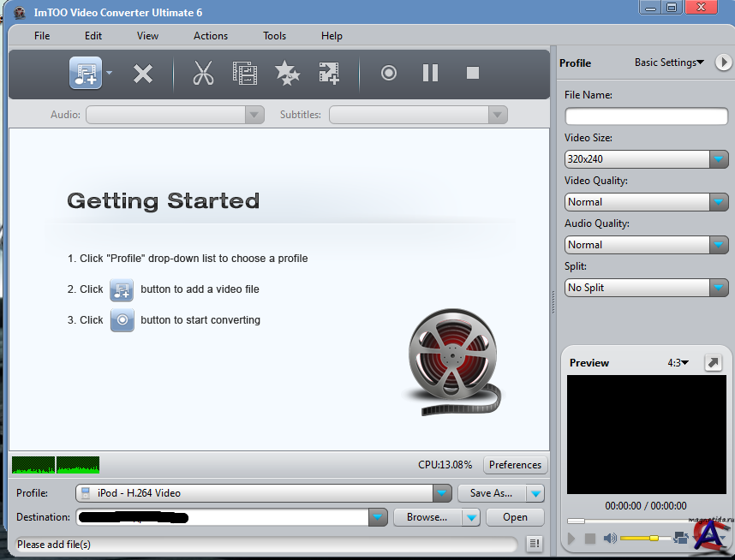Minimize the ImTOO window
The height and width of the screenshot is (560, 735).
(x=650, y=7)
